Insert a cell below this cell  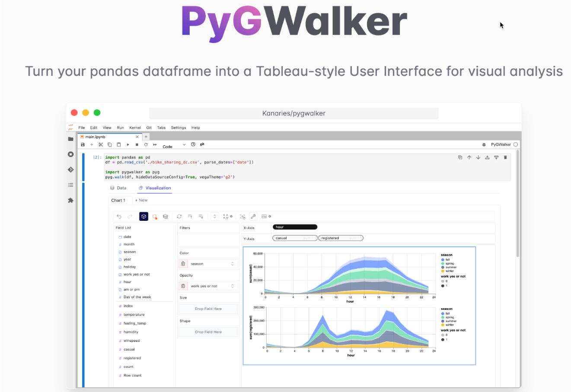(496, 157)
